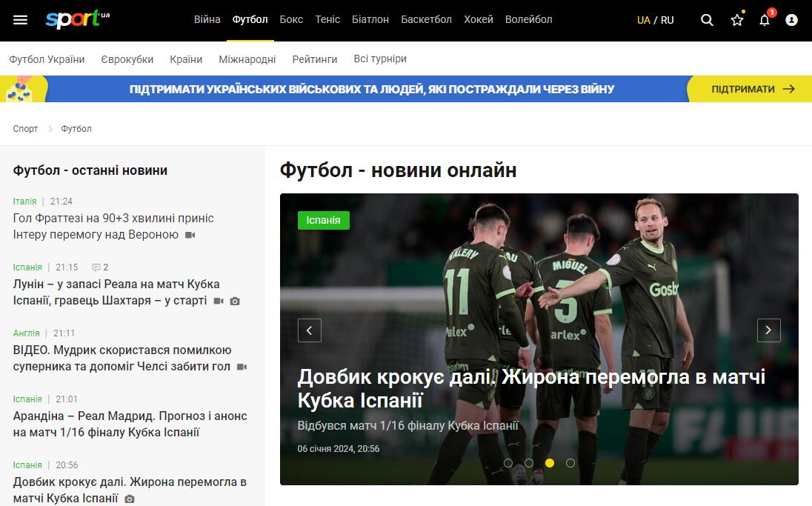Select the first carousel slide dot

coord(508,463)
